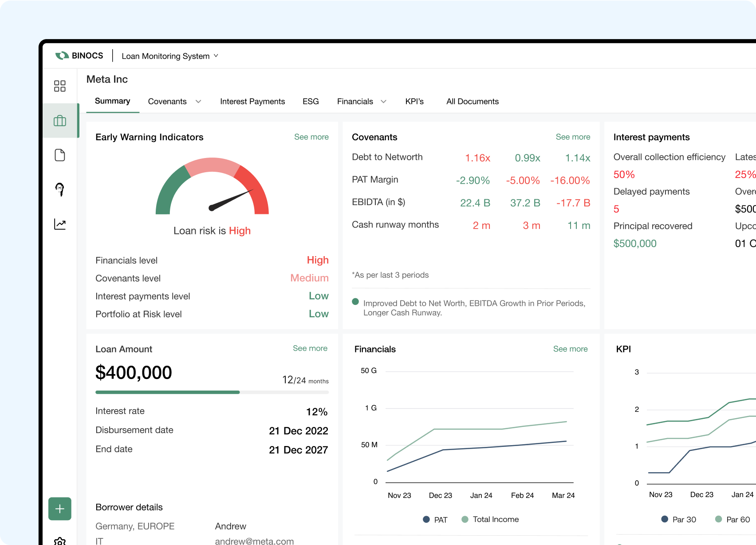The height and width of the screenshot is (545, 756).
Task: Click the Portfolio at Risk level Low value
Action: pyautogui.click(x=319, y=314)
